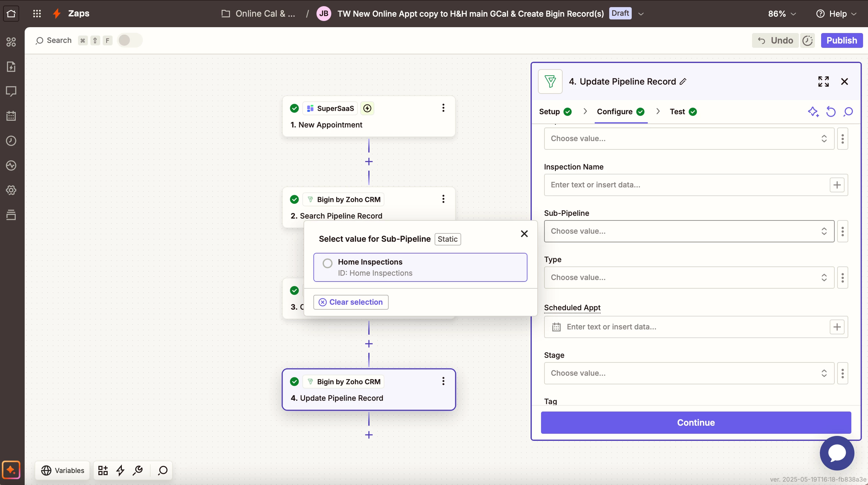
Task: Click the AI sparkle icon in panel
Action: pos(813,112)
